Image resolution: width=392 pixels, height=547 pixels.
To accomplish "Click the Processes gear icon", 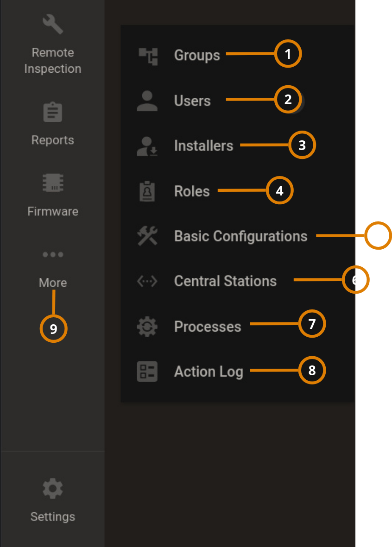I will coord(146,326).
